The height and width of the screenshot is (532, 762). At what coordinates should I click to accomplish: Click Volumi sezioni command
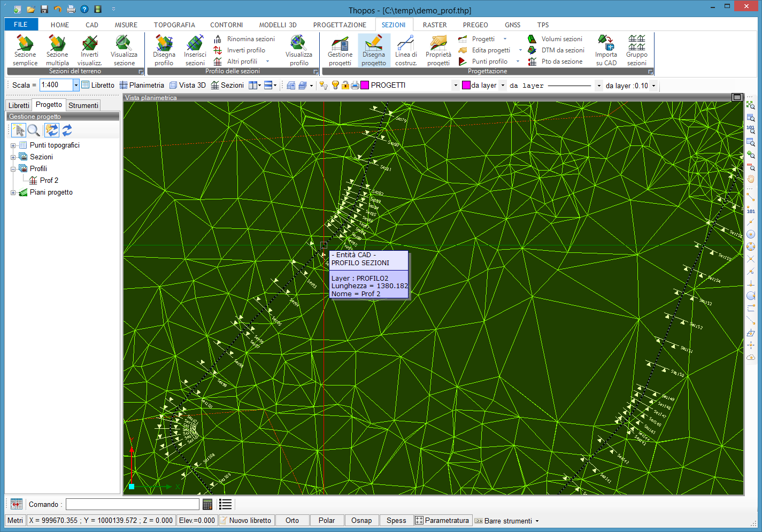[x=555, y=39]
